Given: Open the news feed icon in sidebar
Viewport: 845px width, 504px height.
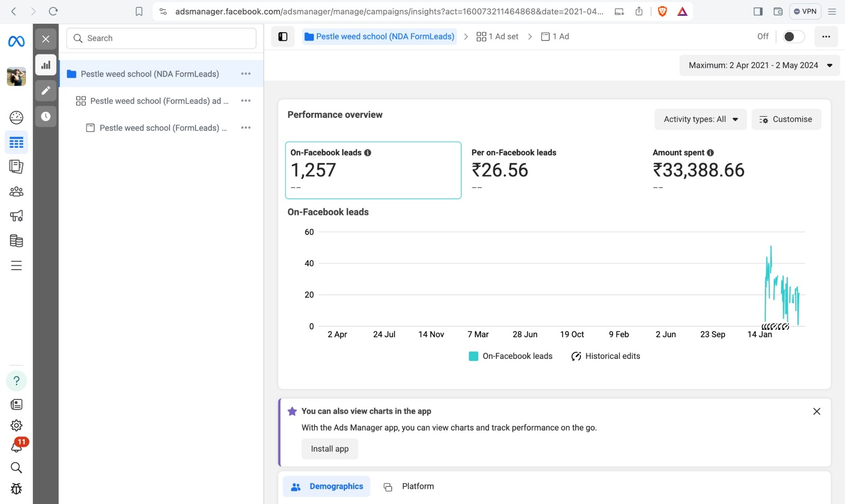Looking at the screenshot, I should pyautogui.click(x=16, y=404).
